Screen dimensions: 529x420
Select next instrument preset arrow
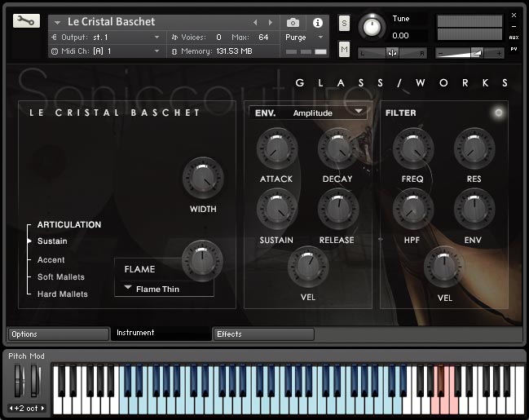(271, 22)
